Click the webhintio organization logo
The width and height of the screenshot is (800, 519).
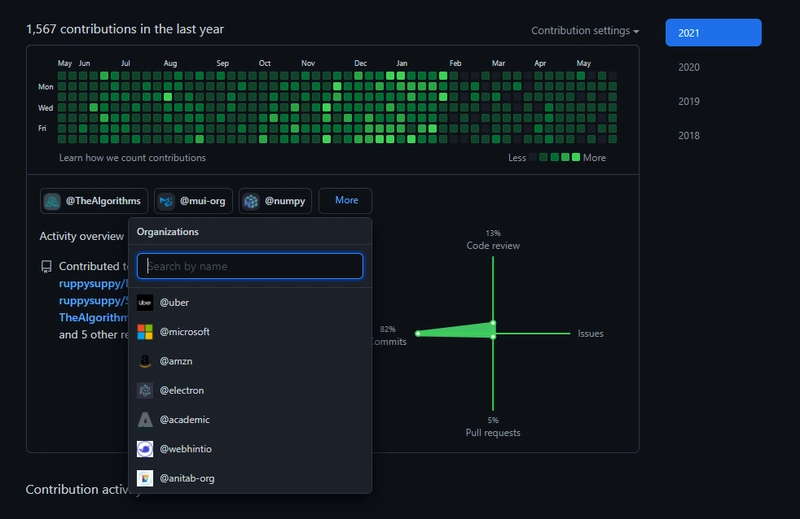(x=145, y=449)
